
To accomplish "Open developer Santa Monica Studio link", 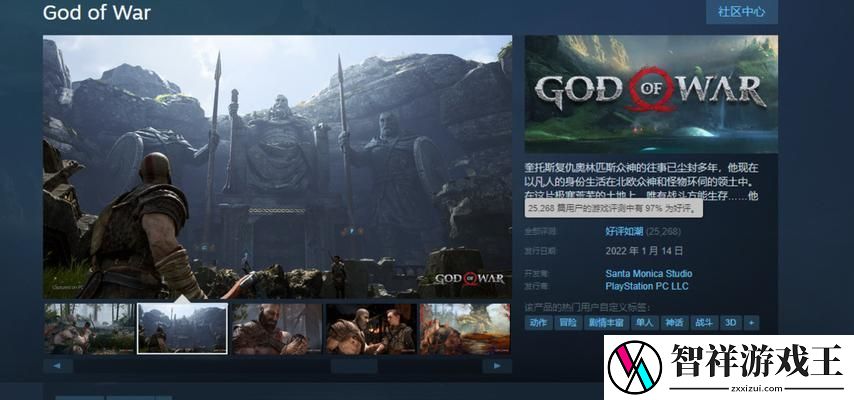I will point(649,274).
